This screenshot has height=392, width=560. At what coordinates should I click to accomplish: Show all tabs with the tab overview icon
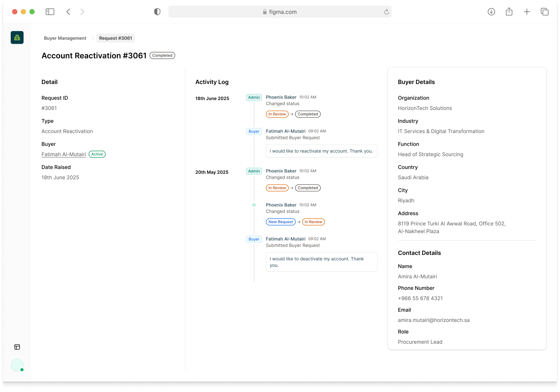(544, 11)
